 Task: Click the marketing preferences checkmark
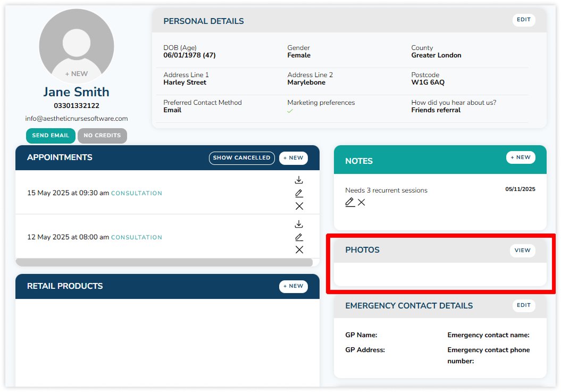(290, 111)
